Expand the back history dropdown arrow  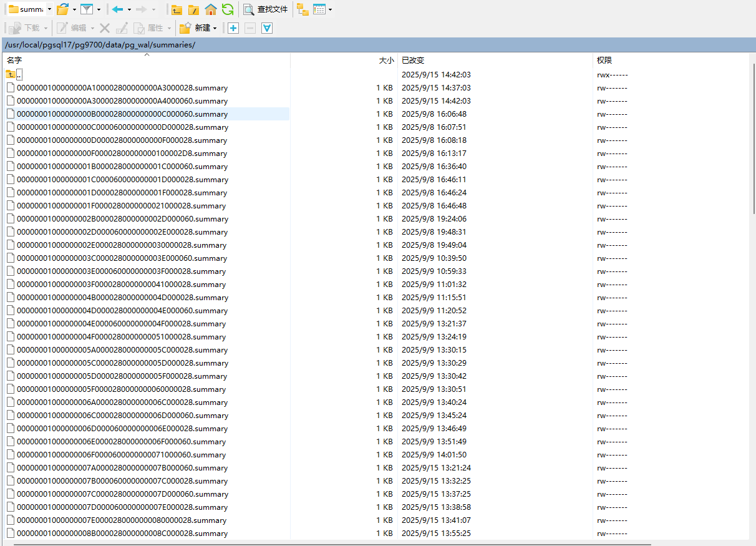point(129,9)
